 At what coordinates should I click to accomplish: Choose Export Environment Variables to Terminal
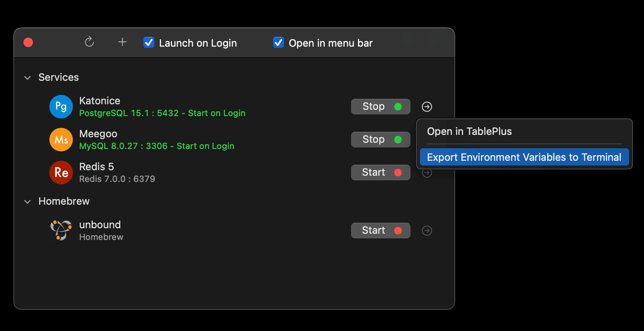click(x=524, y=157)
